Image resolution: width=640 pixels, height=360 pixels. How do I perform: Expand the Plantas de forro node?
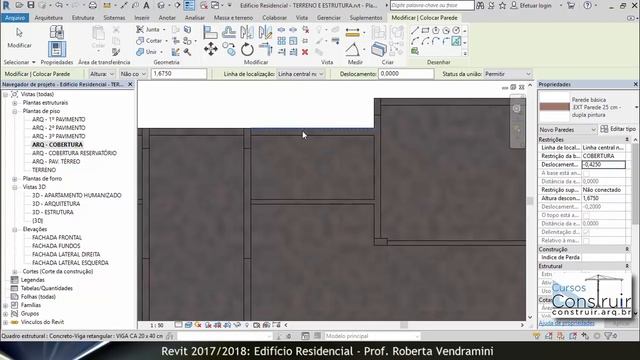pyautogui.click(x=15, y=179)
